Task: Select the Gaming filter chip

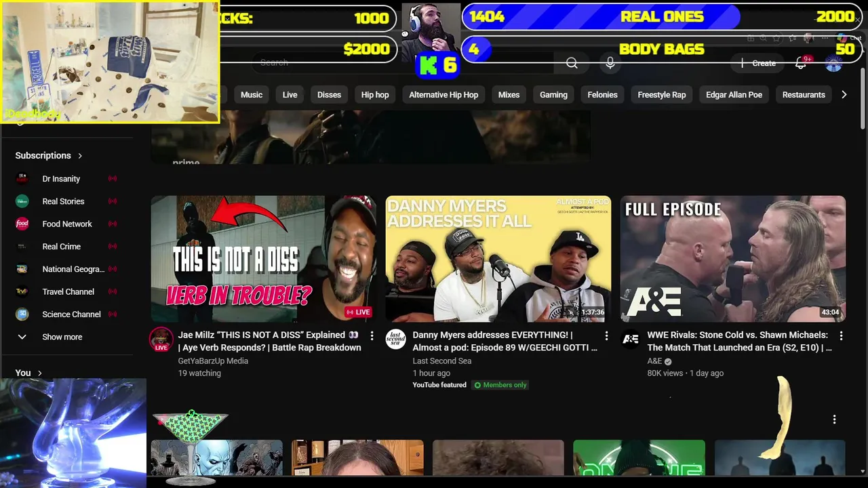Action: tap(553, 95)
